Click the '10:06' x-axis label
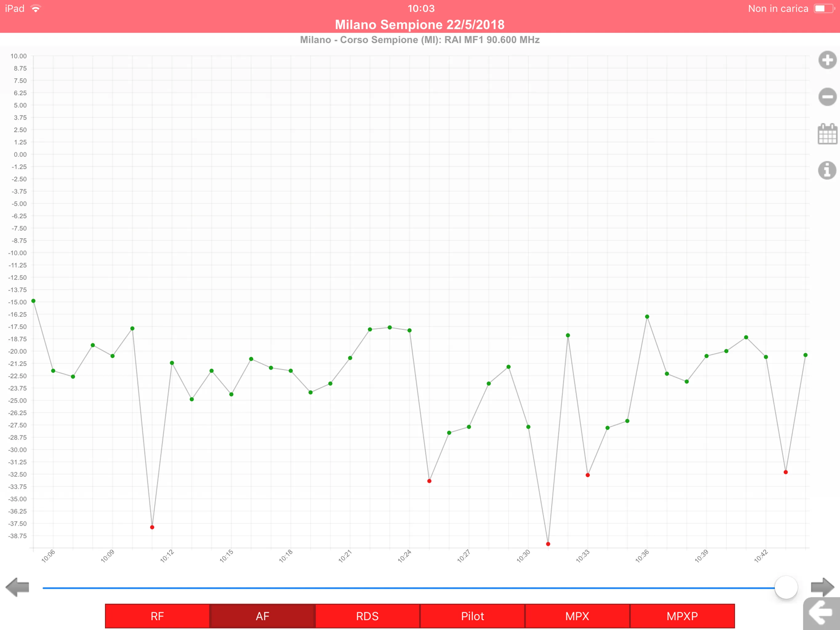The width and height of the screenshot is (840, 630). [x=48, y=556]
